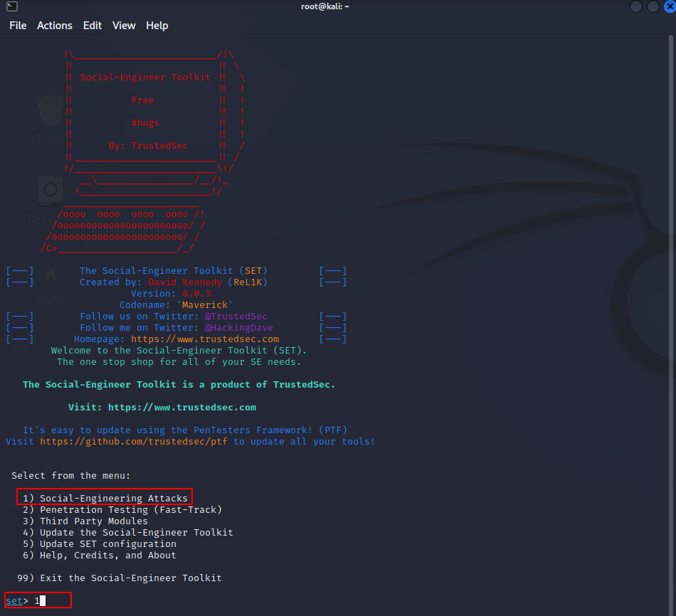Maximize the terminal window
676x616 pixels.
click(x=653, y=6)
